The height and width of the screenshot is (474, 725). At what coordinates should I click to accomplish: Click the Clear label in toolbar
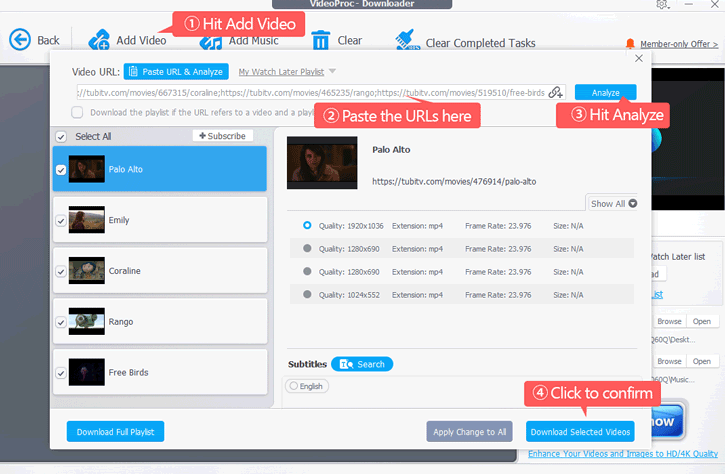[x=350, y=41]
